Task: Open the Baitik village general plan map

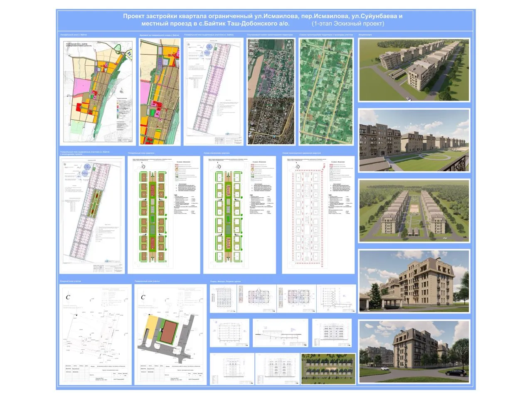Action: coord(99,91)
